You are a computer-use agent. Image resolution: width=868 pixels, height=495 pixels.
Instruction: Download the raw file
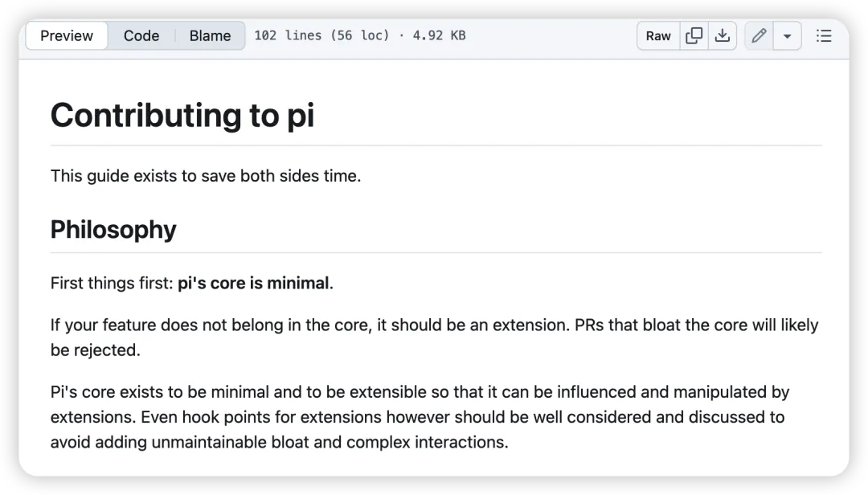coord(722,36)
